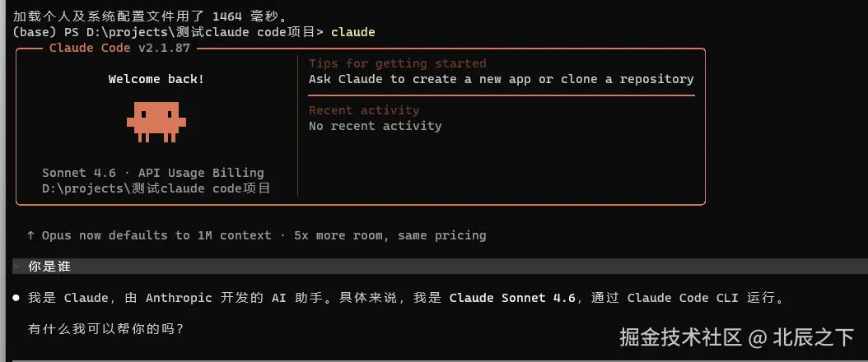Click "Ask Claude to create a new app" tip
The image size is (868, 362).
(x=420, y=79)
